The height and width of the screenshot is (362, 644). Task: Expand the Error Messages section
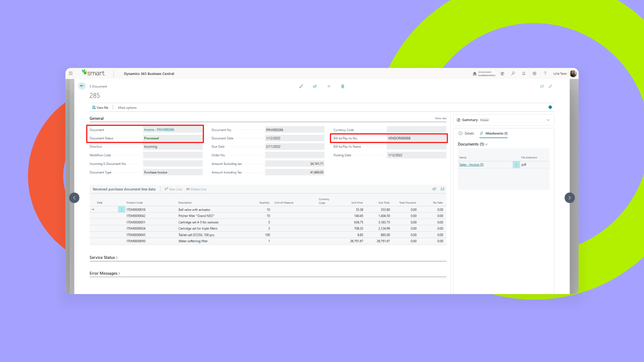[x=105, y=274]
